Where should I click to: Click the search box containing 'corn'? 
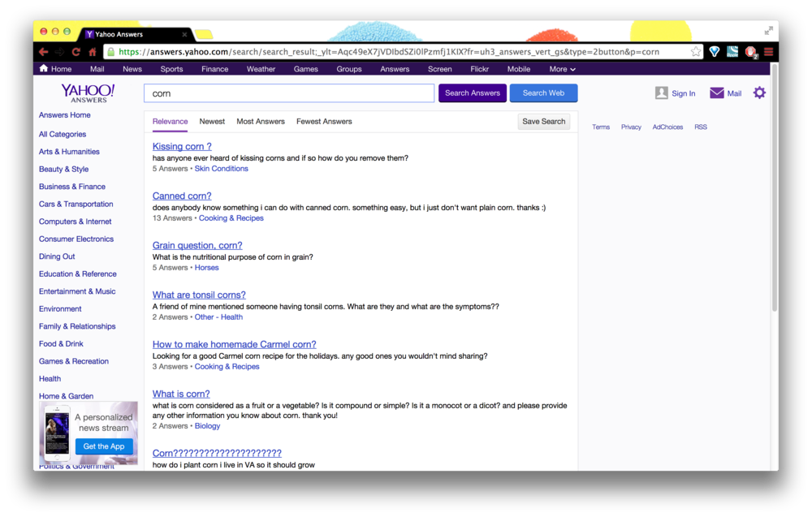pyautogui.click(x=289, y=93)
